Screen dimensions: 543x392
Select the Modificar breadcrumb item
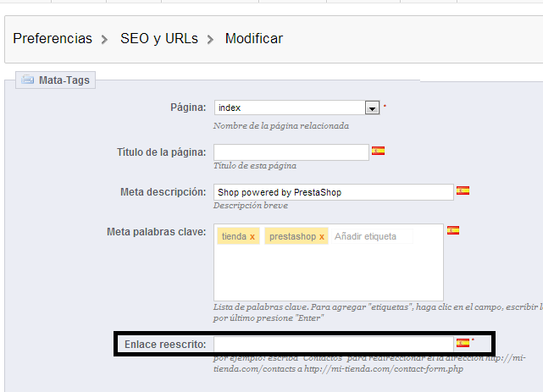pos(253,39)
